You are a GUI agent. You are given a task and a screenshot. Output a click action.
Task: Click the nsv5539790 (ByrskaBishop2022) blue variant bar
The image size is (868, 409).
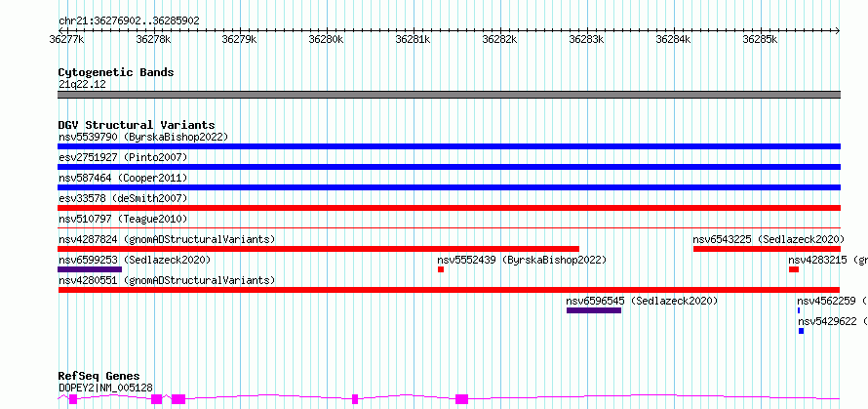point(449,146)
